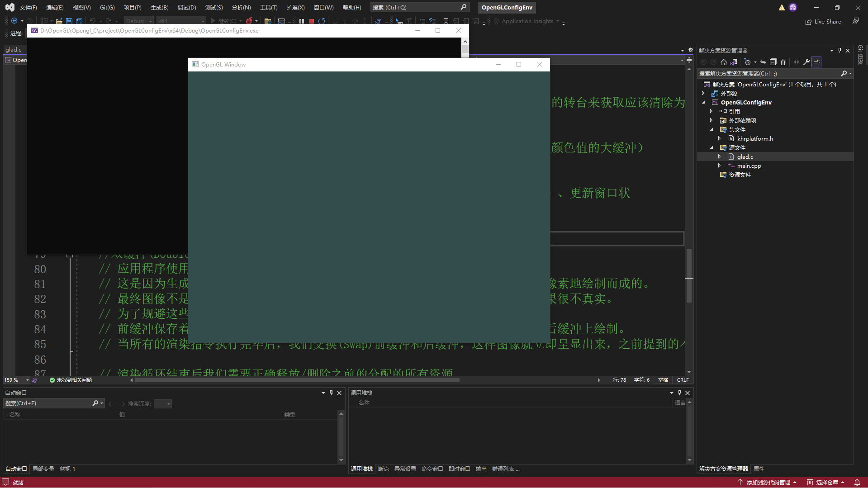Stop debugging with the red square icon

click(312, 21)
